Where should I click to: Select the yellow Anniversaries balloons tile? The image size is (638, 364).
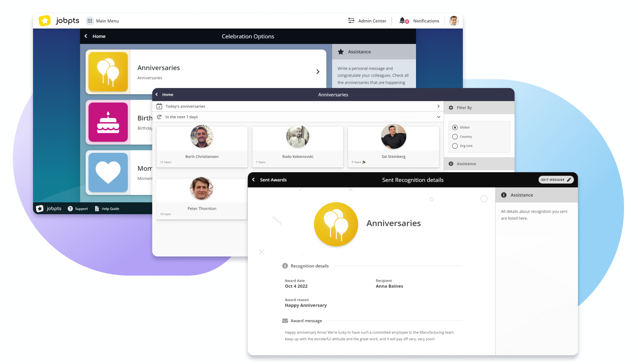[108, 72]
